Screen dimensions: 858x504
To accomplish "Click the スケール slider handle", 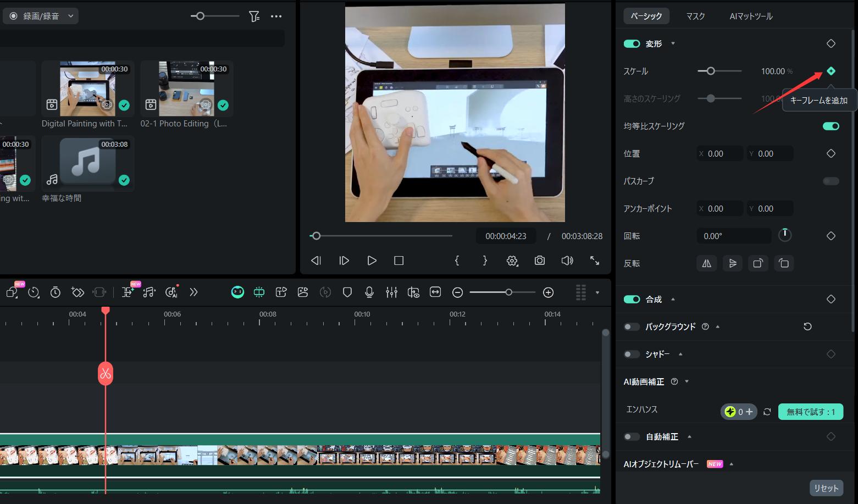I will pos(711,71).
